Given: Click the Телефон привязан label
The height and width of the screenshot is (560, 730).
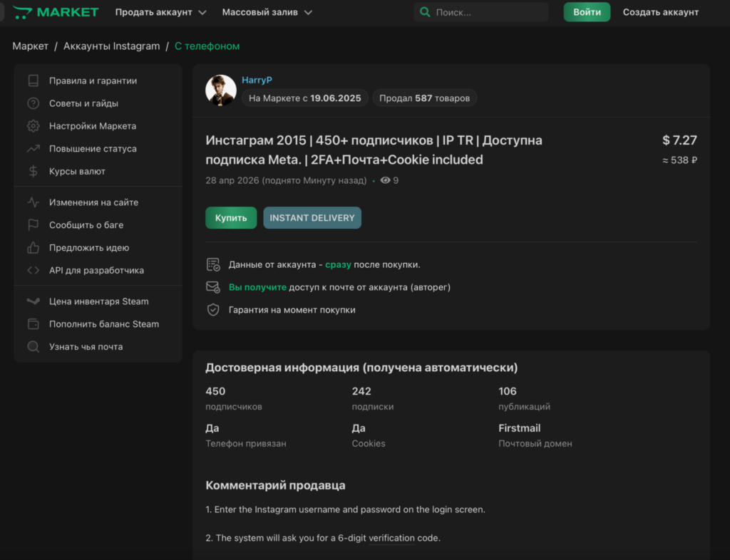Looking at the screenshot, I should [246, 444].
